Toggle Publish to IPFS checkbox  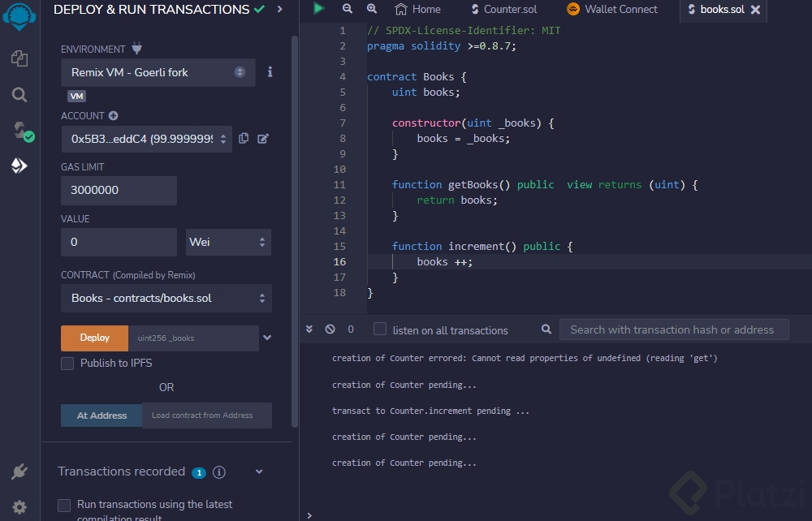[x=67, y=364]
